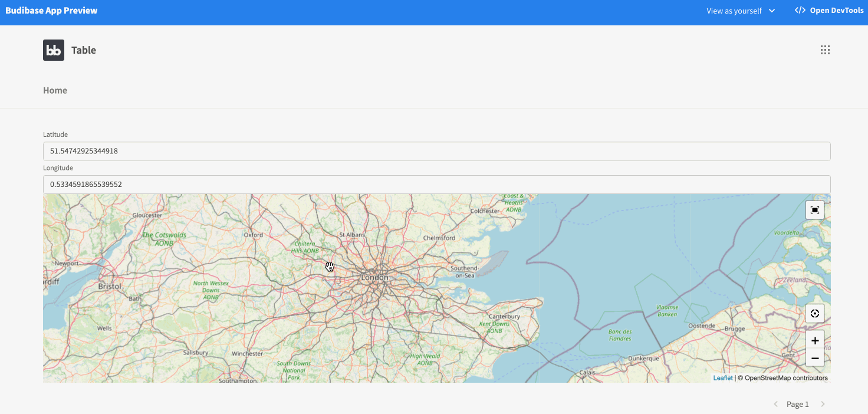Expand the View as yourself dropdown
This screenshot has width=868, height=414.
(741, 11)
